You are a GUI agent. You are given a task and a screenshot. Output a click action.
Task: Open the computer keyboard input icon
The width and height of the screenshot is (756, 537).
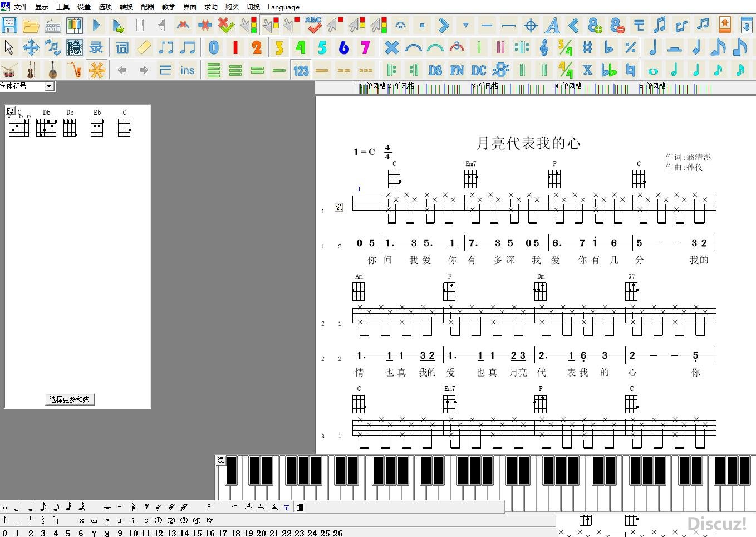[x=53, y=25]
